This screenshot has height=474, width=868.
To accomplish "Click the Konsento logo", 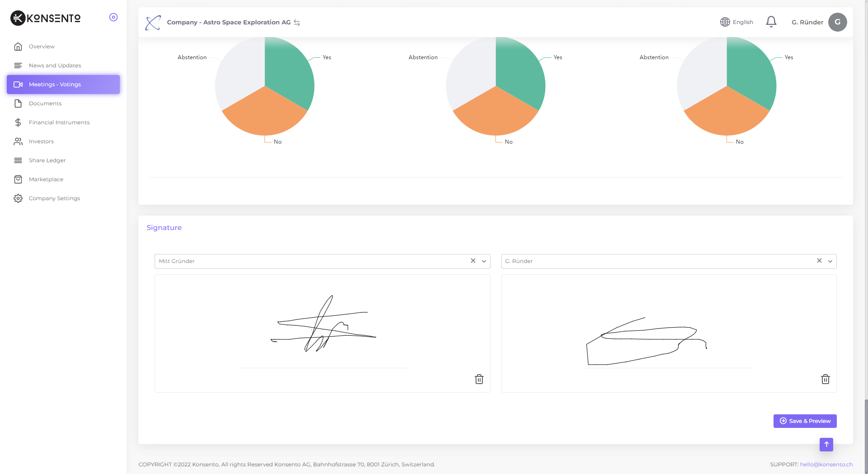I will click(46, 18).
